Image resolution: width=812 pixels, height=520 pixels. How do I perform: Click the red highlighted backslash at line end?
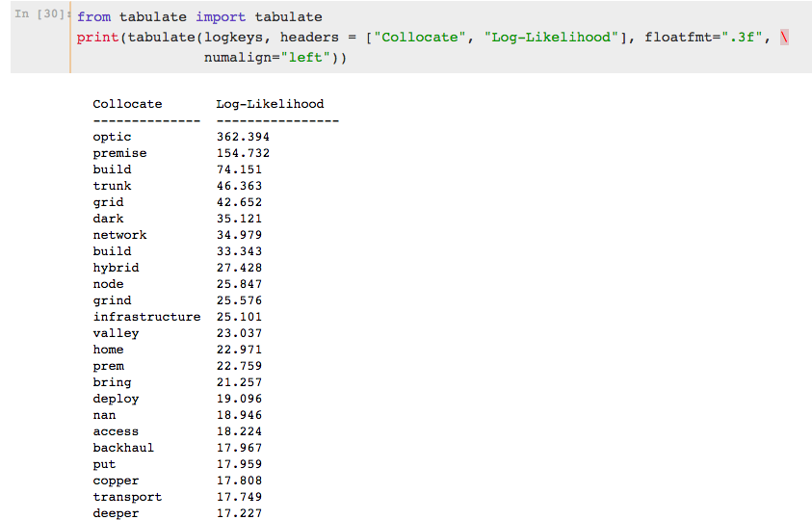tap(784, 38)
